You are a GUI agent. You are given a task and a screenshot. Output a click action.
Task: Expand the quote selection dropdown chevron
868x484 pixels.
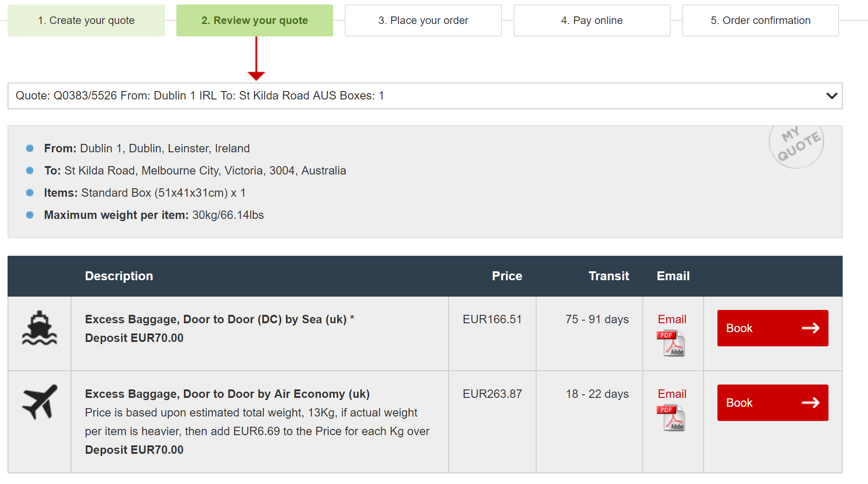(x=832, y=96)
